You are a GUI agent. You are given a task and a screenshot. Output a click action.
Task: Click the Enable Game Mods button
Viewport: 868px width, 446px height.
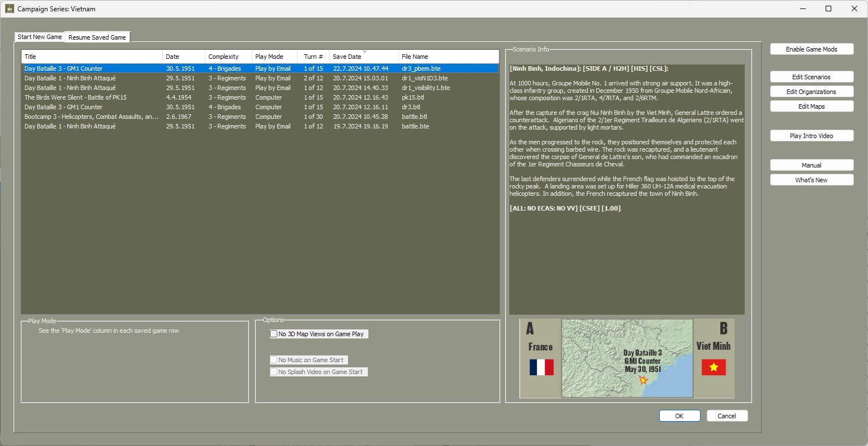pos(811,49)
